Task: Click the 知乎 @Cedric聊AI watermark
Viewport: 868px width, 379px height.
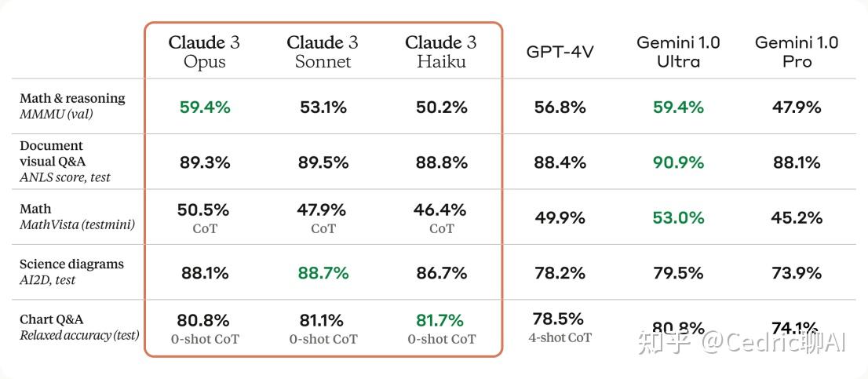Action: [x=742, y=343]
